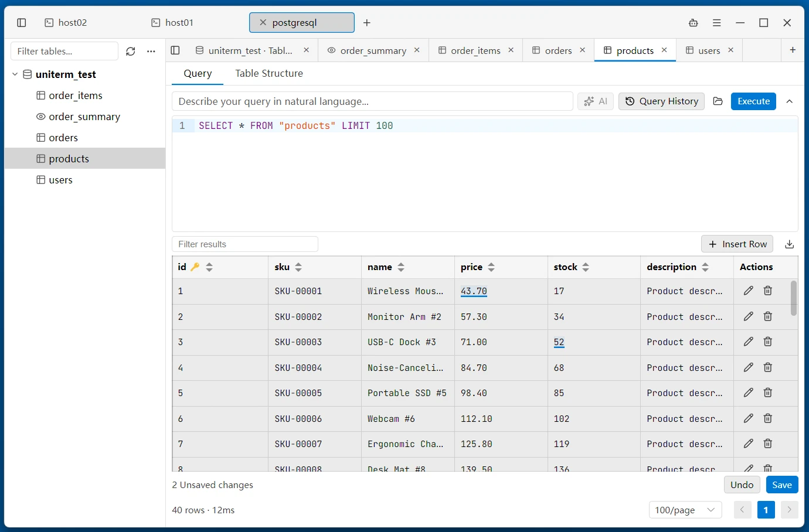Viewport: 809px width, 532px height.
Task: Switch to Table Structure tab
Action: (269, 73)
